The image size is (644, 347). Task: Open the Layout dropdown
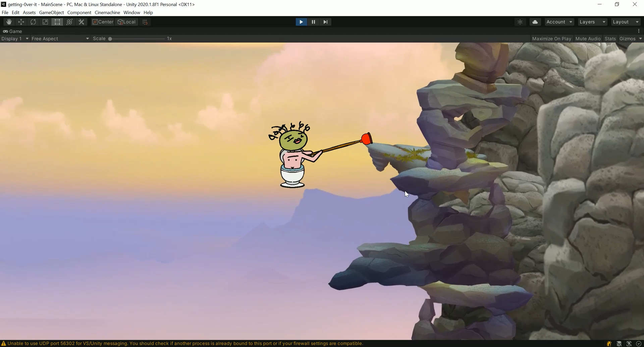pos(626,22)
